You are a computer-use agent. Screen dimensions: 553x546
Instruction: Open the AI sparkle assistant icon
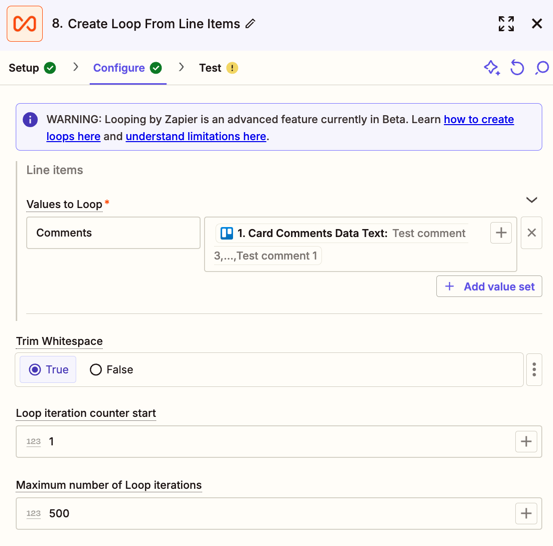(492, 68)
